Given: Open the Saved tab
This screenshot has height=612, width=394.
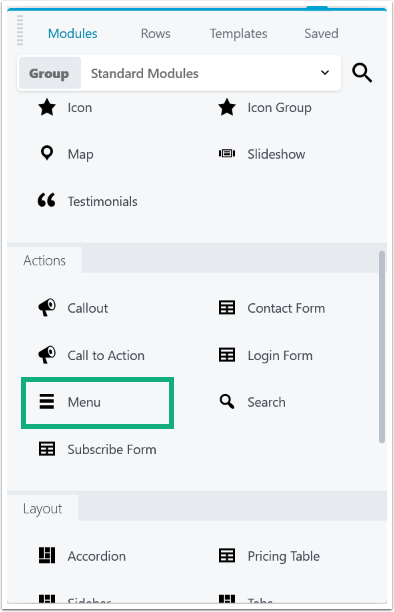Looking at the screenshot, I should coord(321,34).
